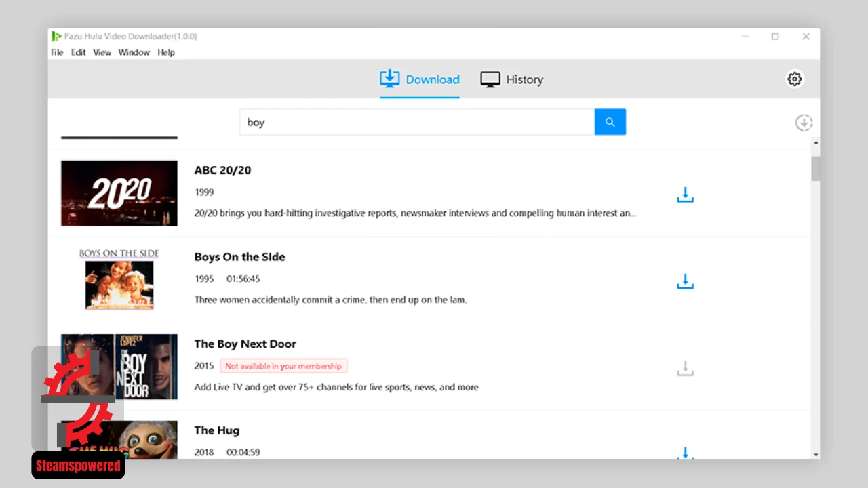Screen dimensions: 868x488
Task: Select The Boy Next Door poster thumbnail
Action: pos(119,367)
